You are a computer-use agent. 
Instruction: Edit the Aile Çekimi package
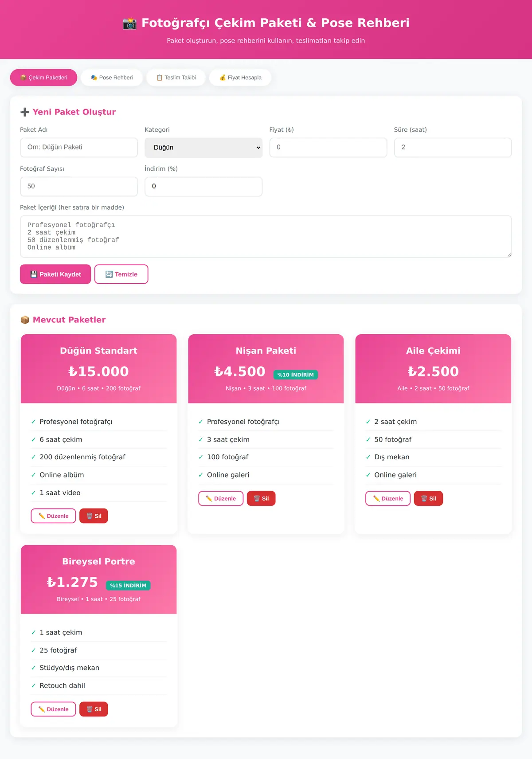(x=388, y=498)
